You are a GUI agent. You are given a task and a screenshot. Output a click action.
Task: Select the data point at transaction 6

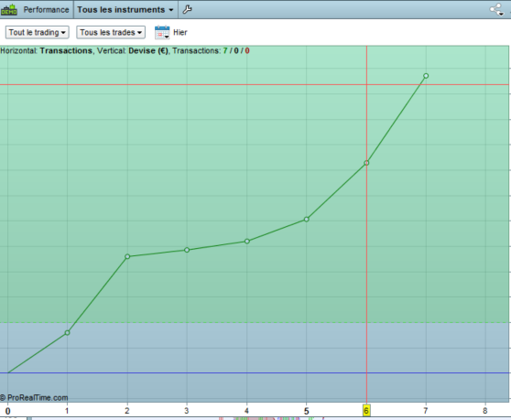point(366,163)
